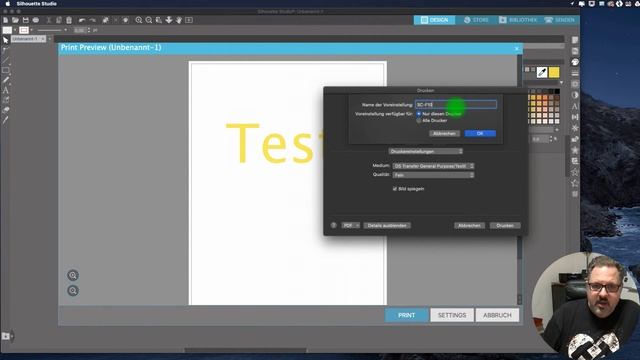Click the Redo arrow icon
The height and width of the screenshot is (360, 640).
pos(92,20)
